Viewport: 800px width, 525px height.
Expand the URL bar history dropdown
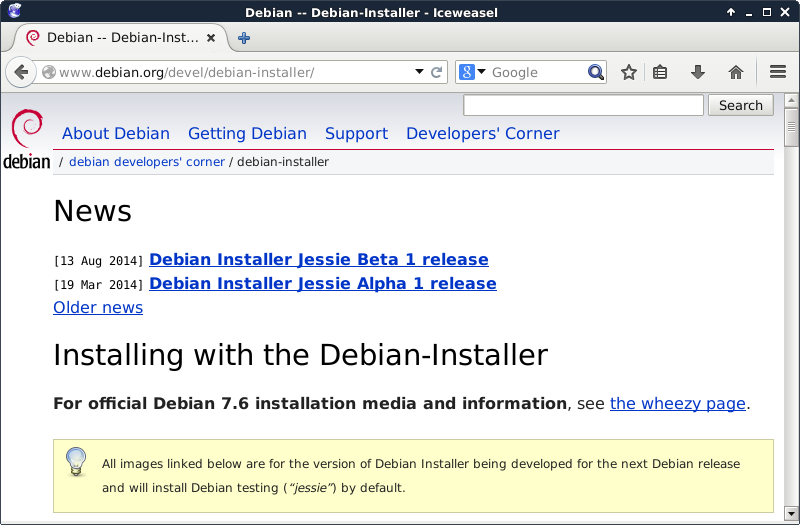(x=420, y=72)
